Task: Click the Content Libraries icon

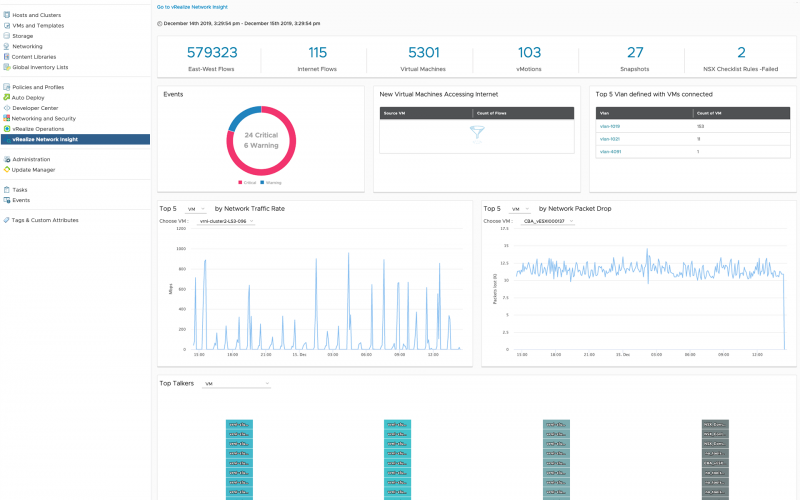Action: pyautogui.click(x=7, y=57)
